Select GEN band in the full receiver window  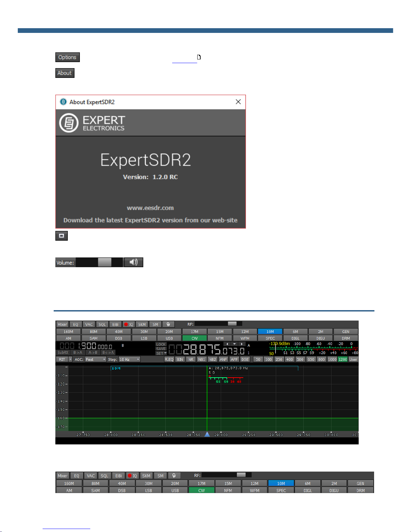click(346, 332)
